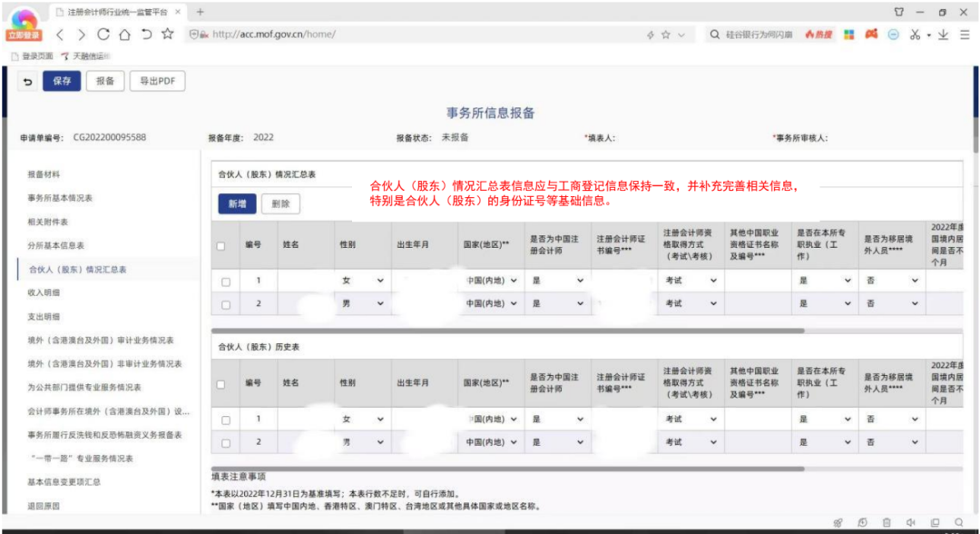Click the speaker mute icon at bottom
This screenshot has width=980, height=534.
[910, 522]
